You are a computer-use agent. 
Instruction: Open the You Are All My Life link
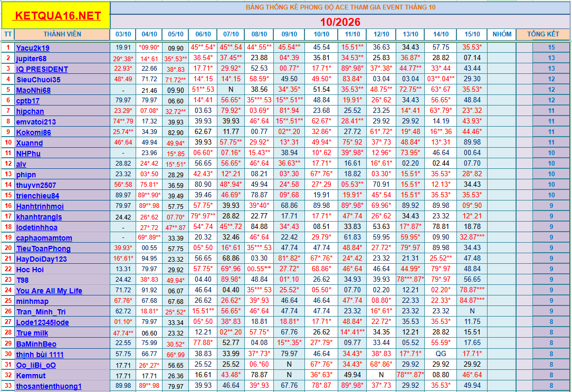[49, 291]
